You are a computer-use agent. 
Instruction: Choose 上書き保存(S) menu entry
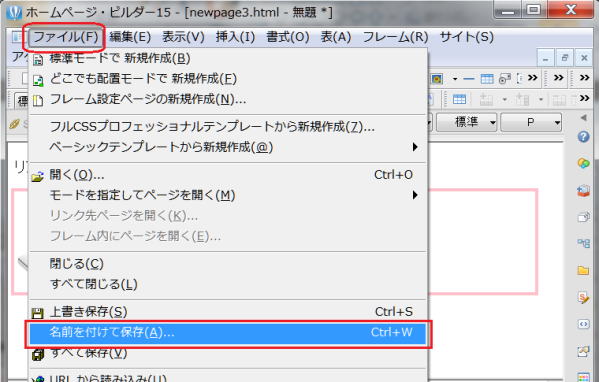point(228,312)
